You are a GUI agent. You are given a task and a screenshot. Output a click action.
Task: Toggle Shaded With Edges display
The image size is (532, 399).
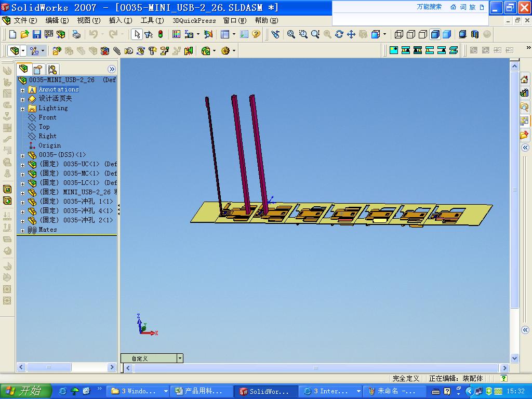pos(435,34)
